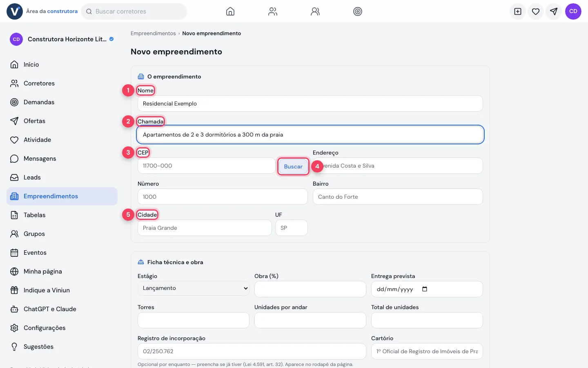Click the CEP input field

point(207,166)
